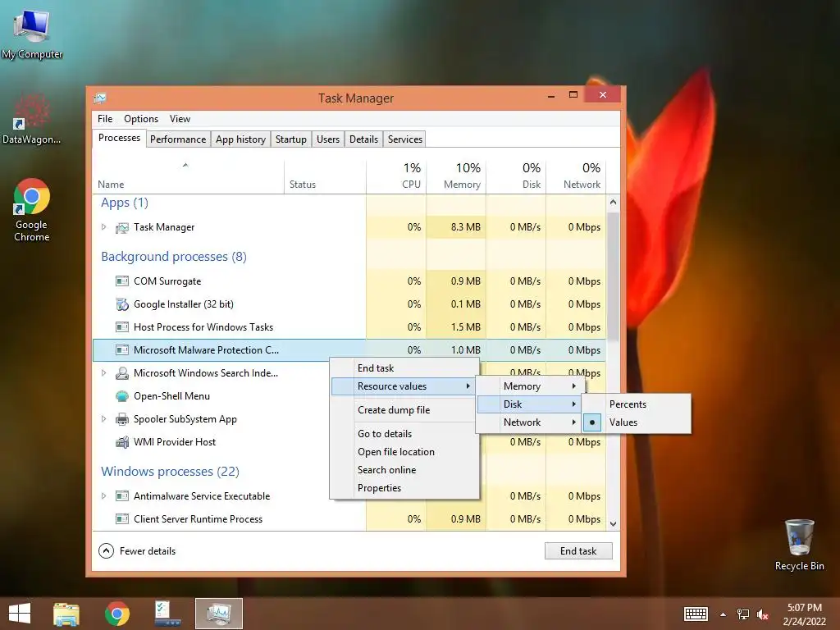Collapse to Fewer details view
The image size is (840, 630).
[137, 550]
